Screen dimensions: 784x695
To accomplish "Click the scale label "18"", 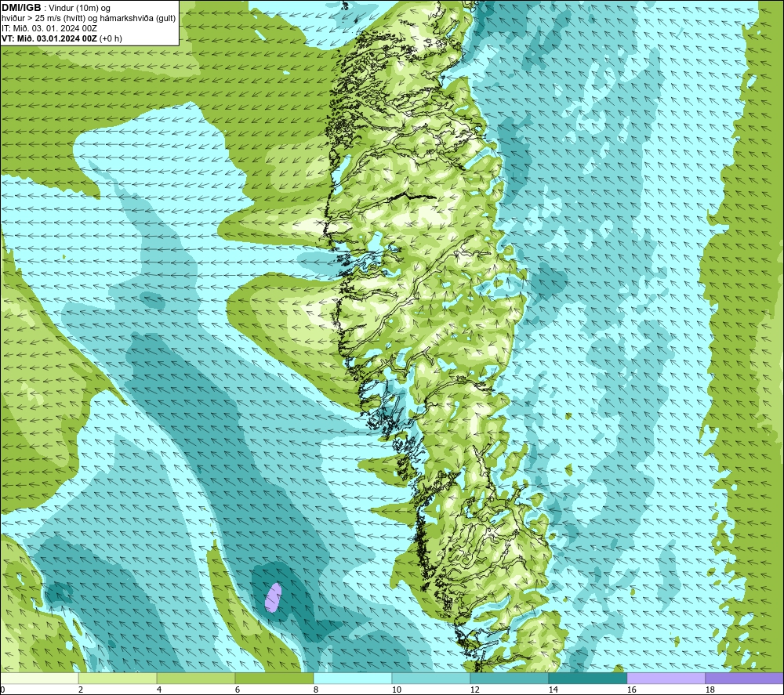I will coord(710,690).
